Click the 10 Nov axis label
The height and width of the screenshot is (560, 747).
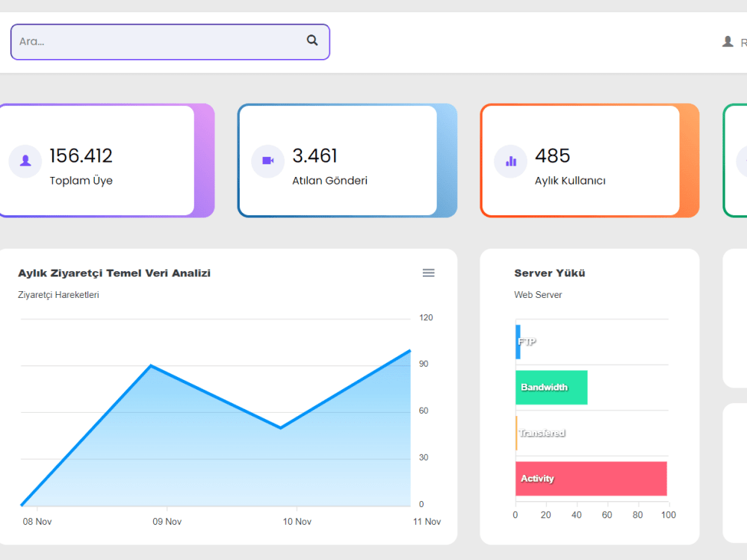point(297,522)
